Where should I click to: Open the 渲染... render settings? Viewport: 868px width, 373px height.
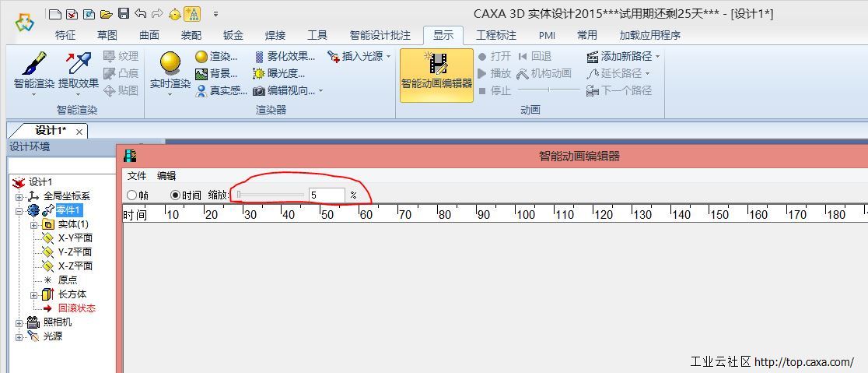(216, 57)
